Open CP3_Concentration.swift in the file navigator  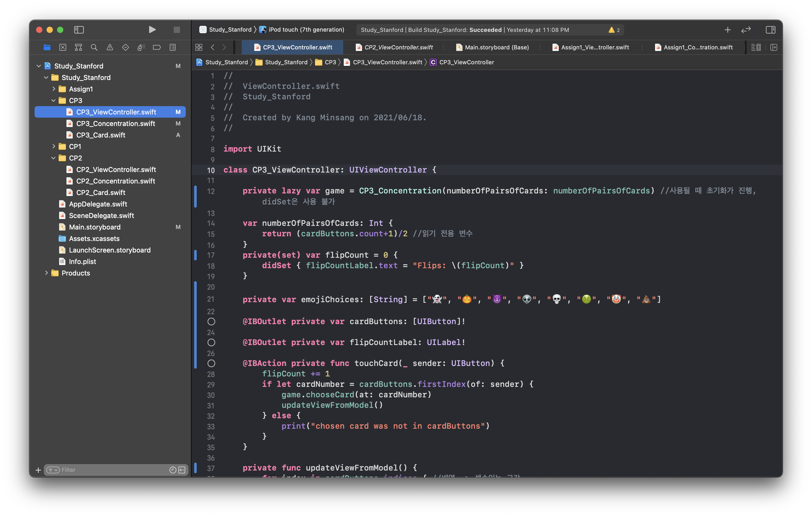115,123
